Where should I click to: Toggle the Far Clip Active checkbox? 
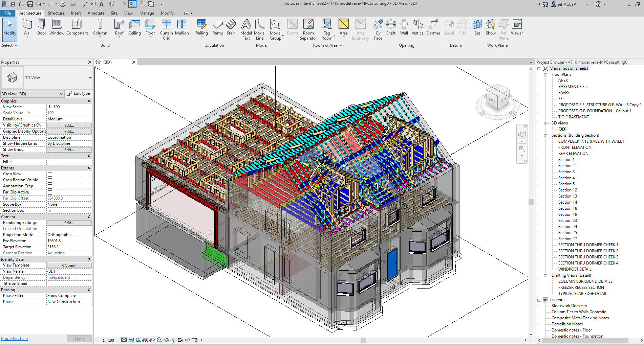[50, 192]
